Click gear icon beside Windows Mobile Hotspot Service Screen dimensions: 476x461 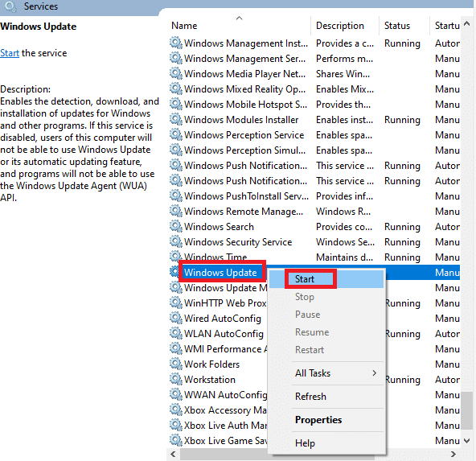click(176, 104)
